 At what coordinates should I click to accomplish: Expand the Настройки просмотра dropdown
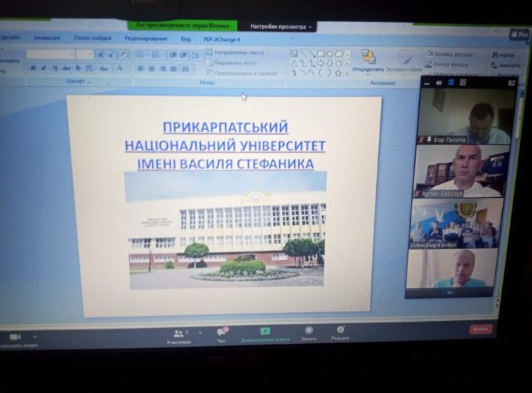tap(281, 27)
